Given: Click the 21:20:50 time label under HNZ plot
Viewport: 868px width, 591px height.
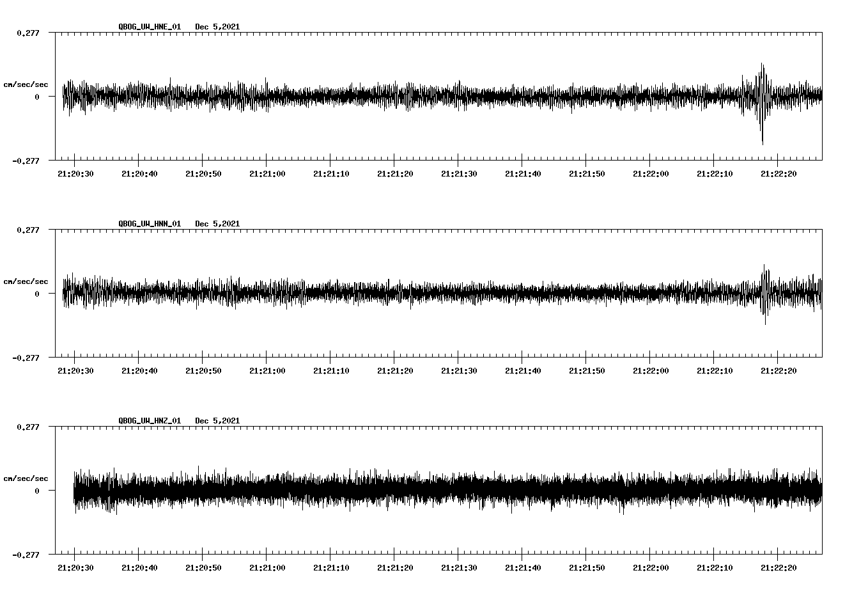Looking at the screenshot, I should pyautogui.click(x=203, y=568).
